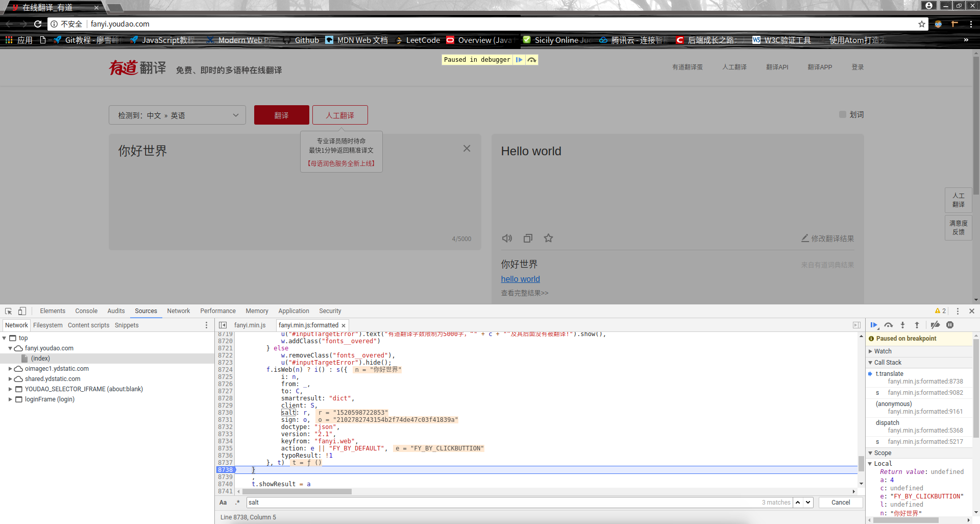Close the DevTools panel
Image resolution: width=980 pixels, height=524 pixels.
pyautogui.click(x=971, y=311)
